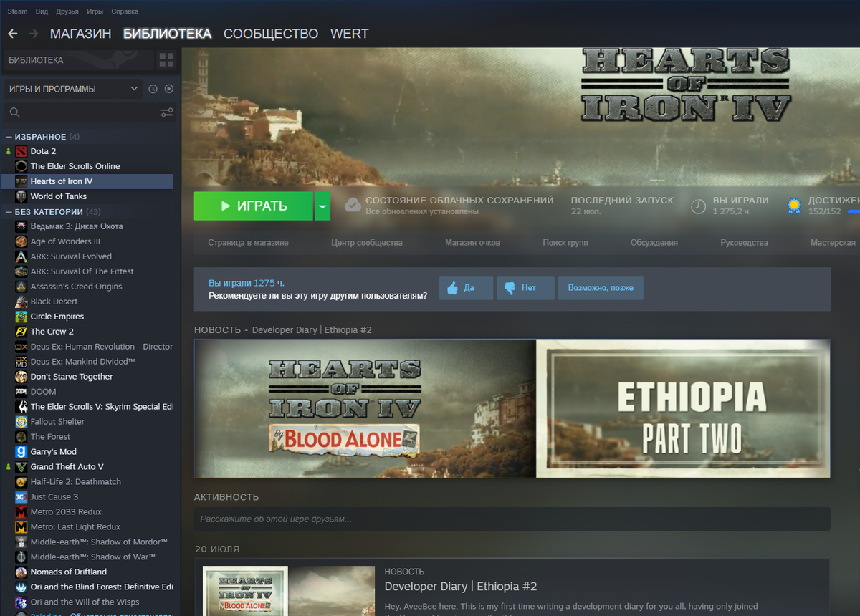Viewport: 860px width, 616px height.
Task: Open Руководства link
Action: pos(745,243)
